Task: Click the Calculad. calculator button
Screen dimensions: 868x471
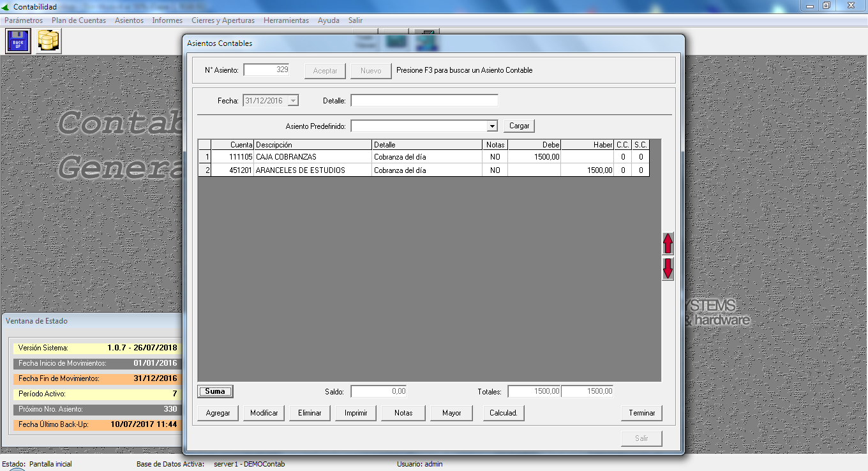Action: pos(503,413)
